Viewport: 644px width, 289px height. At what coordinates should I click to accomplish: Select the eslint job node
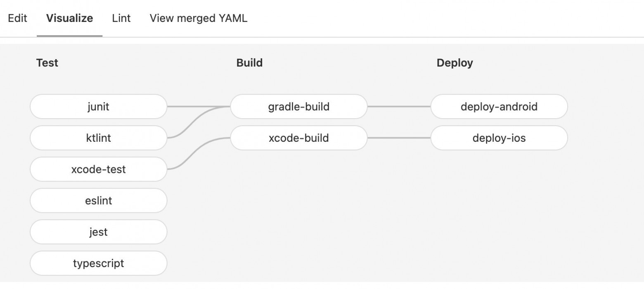[x=98, y=201]
